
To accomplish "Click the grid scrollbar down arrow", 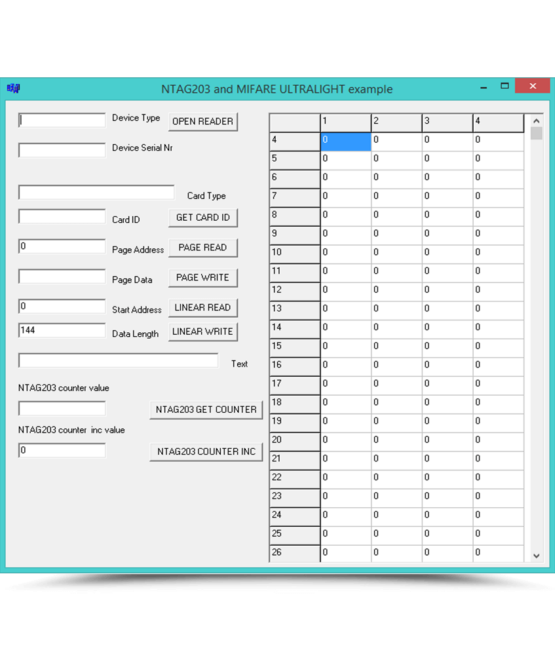I will coord(536,556).
